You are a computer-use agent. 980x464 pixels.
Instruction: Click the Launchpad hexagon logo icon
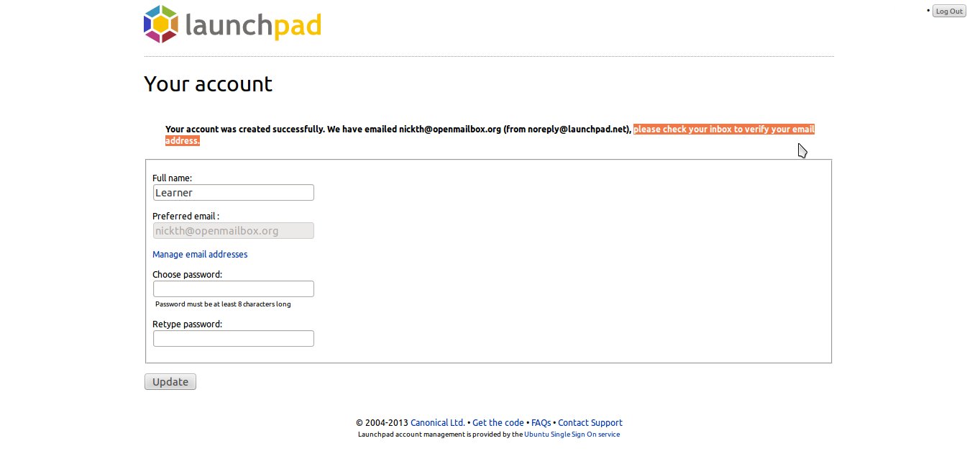click(161, 24)
